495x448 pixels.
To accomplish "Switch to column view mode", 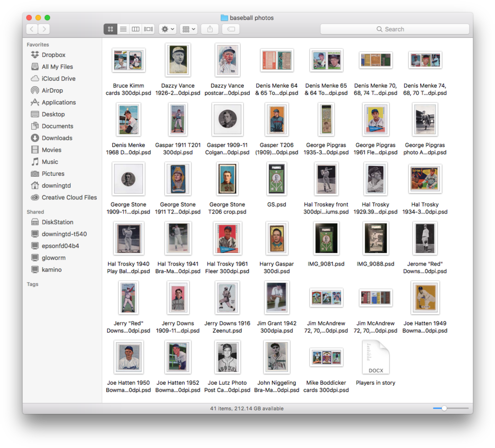I will (135, 30).
